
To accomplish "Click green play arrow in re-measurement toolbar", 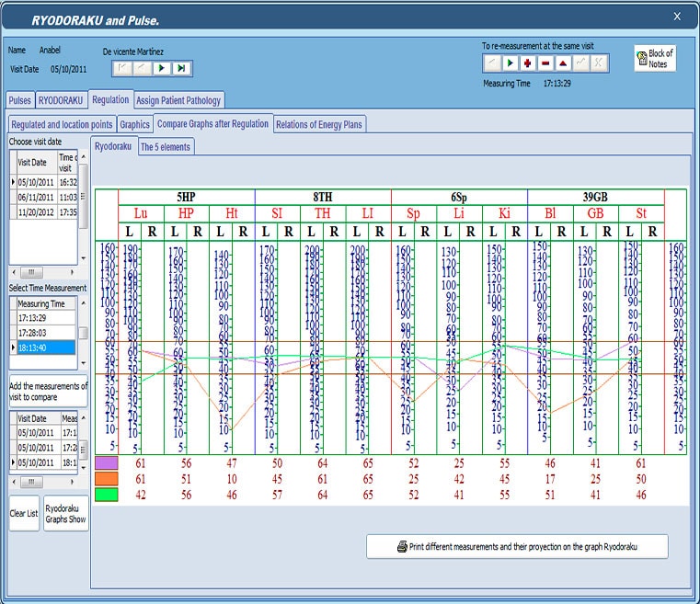I will [x=509, y=63].
